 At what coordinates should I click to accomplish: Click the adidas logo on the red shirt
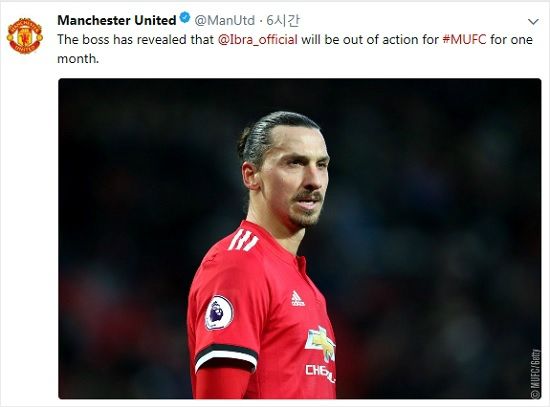click(298, 299)
